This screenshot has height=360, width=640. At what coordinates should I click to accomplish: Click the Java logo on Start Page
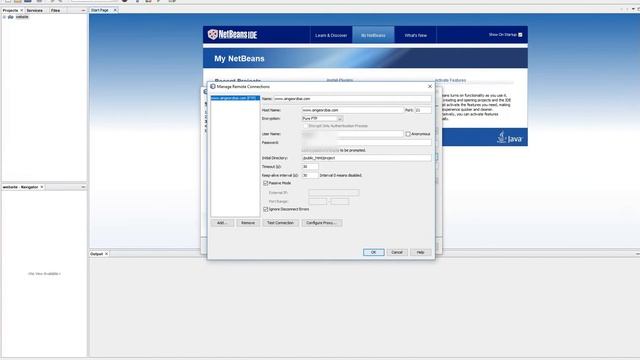(x=509, y=137)
